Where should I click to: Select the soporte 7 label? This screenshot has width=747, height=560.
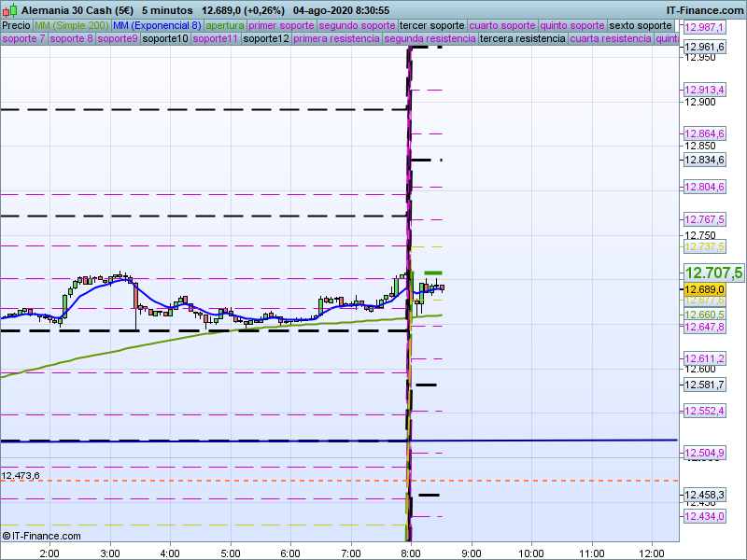click(24, 39)
